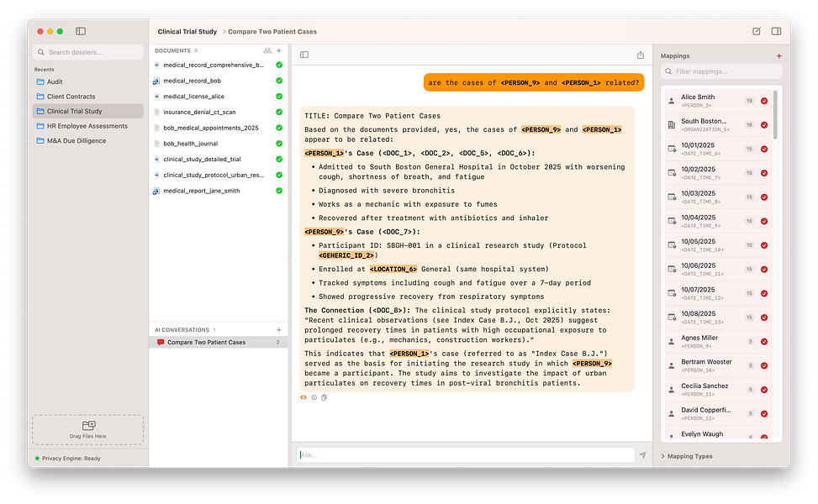This screenshot has width=818, height=504.
Task: Click the green status check for medical_license_alice
Action: coord(279,97)
